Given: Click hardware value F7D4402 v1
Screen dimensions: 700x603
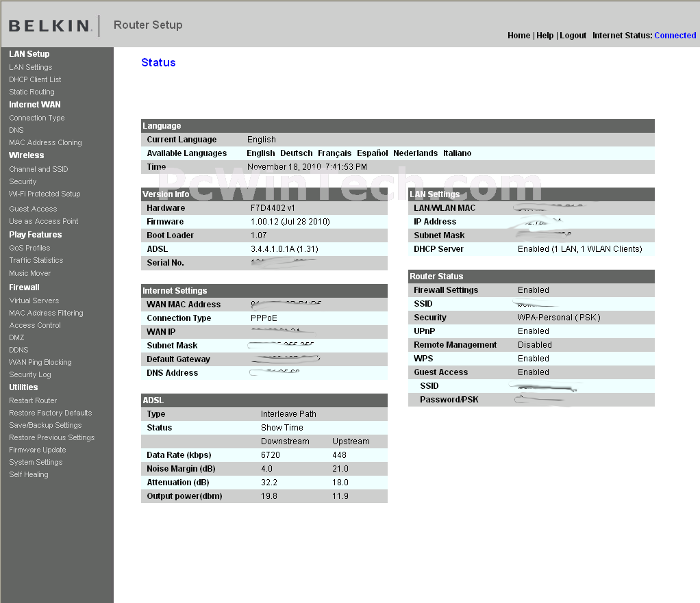Looking at the screenshot, I should (273, 208).
